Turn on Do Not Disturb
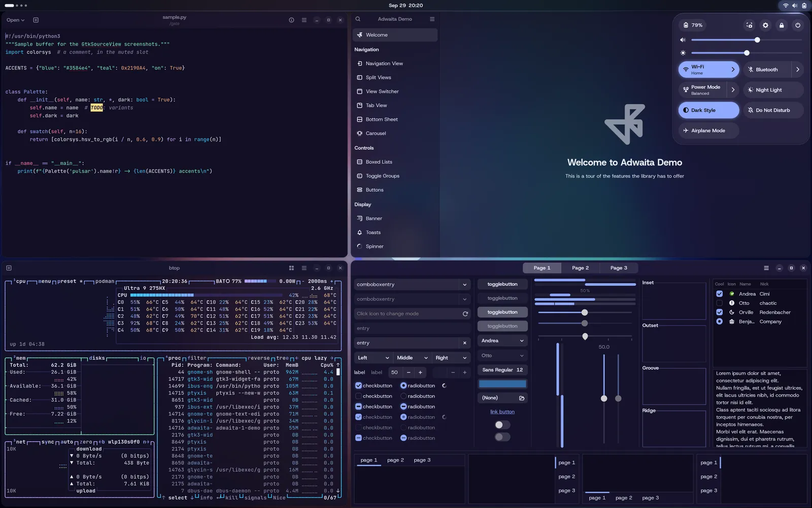This screenshot has width=812, height=508. (x=773, y=110)
